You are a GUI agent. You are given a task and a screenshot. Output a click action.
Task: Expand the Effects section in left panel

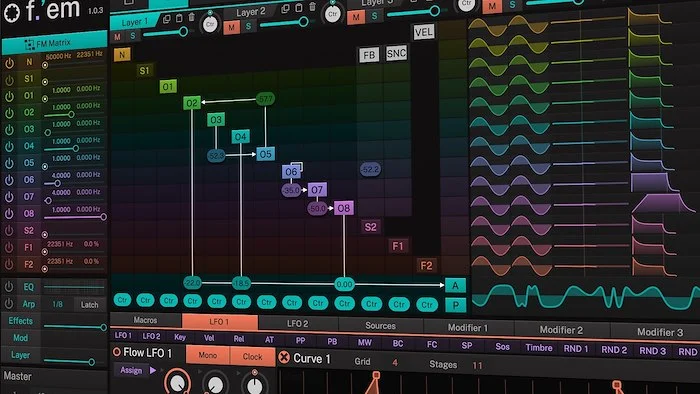[21, 321]
